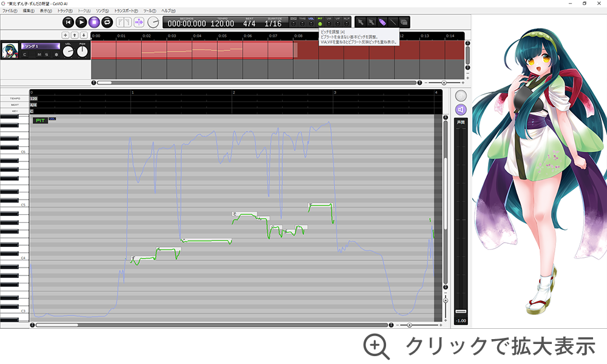Click the metronome dial icon

[154, 22]
